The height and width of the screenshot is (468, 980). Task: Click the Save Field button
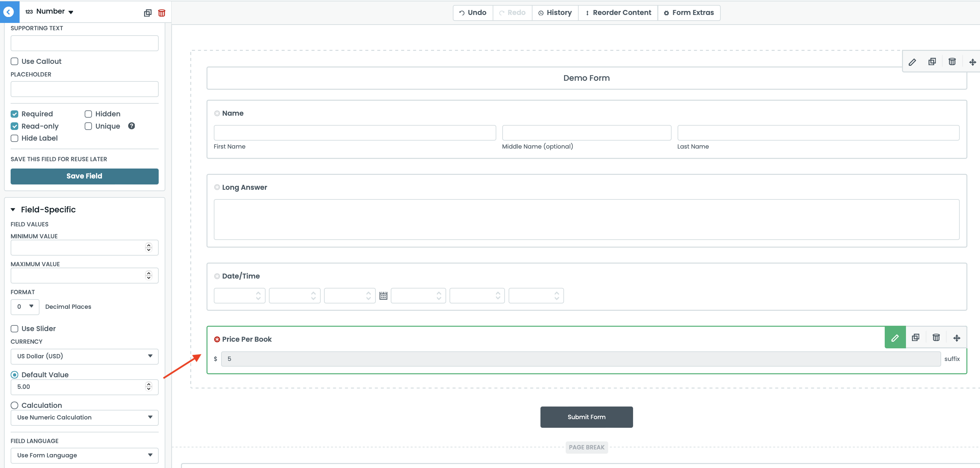point(84,176)
